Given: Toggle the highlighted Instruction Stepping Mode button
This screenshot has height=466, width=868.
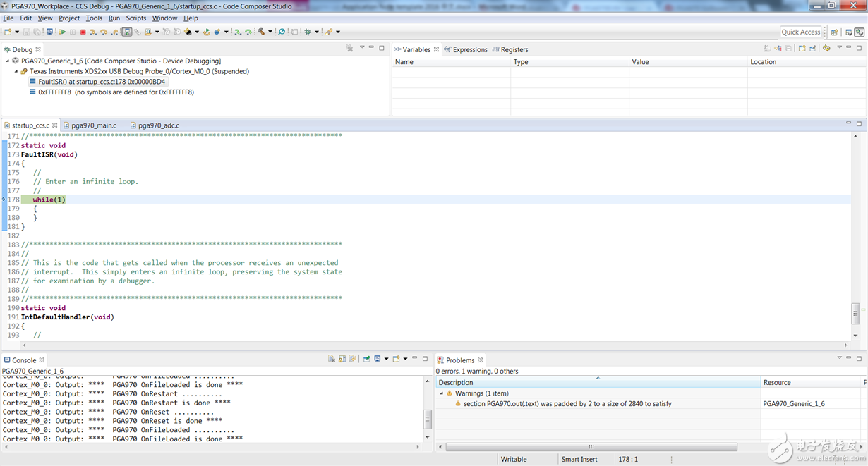Looking at the screenshot, I should [126, 32].
